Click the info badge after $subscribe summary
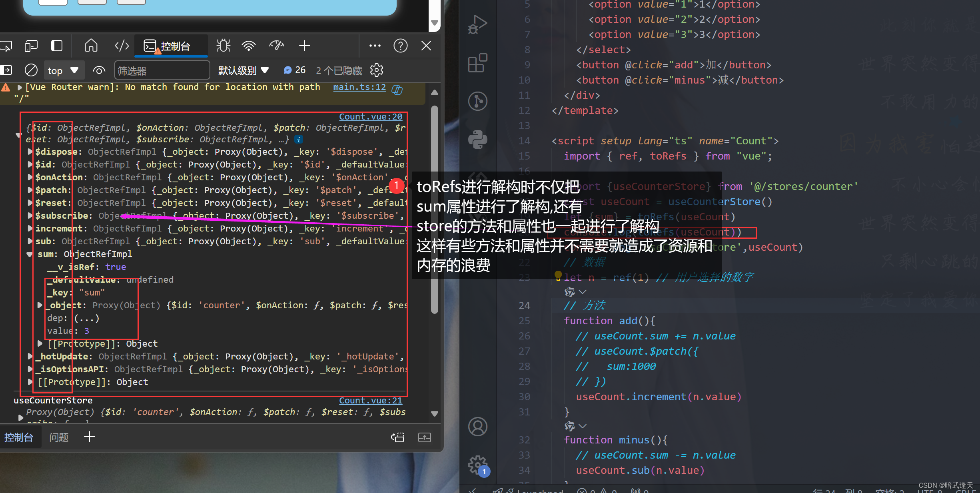The image size is (980, 493). click(x=298, y=140)
